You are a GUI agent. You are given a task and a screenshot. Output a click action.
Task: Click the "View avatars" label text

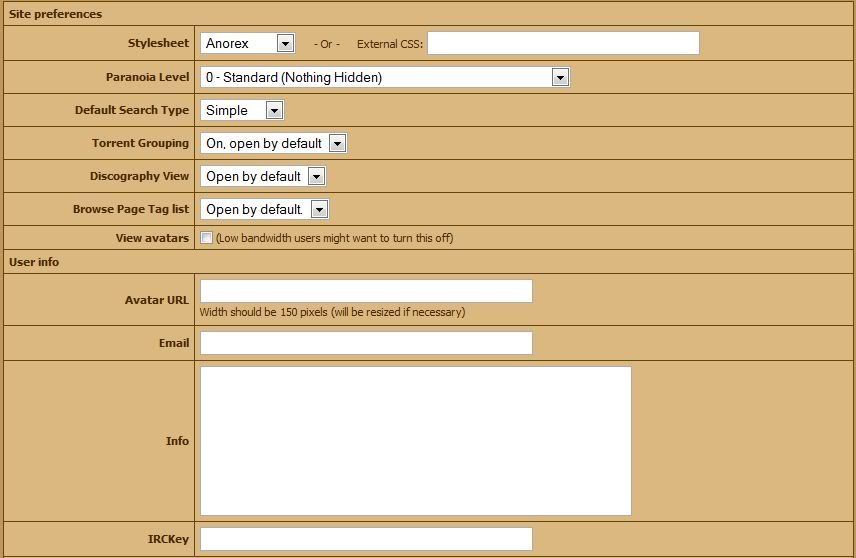click(152, 238)
